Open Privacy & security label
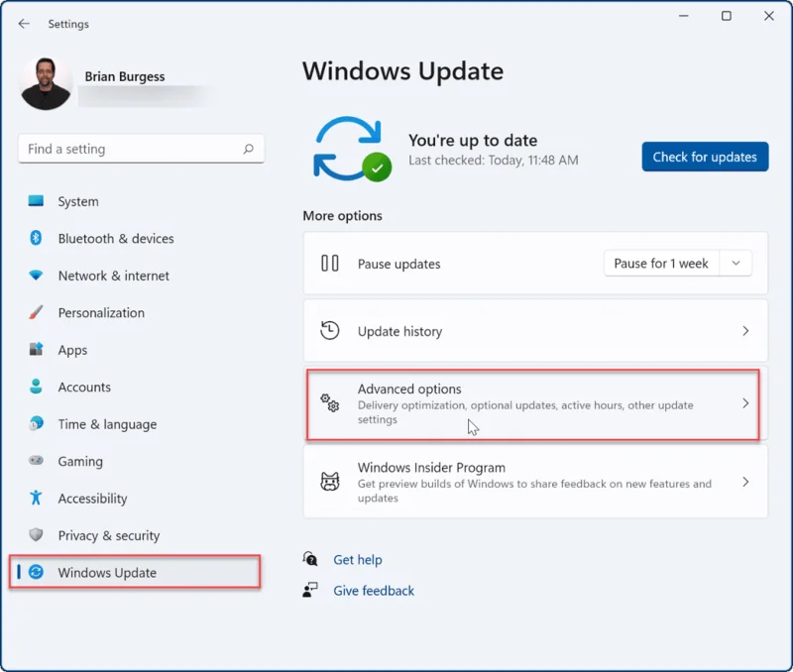Image resolution: width=793 pixels, height=672 pixels. click(109, 535)
